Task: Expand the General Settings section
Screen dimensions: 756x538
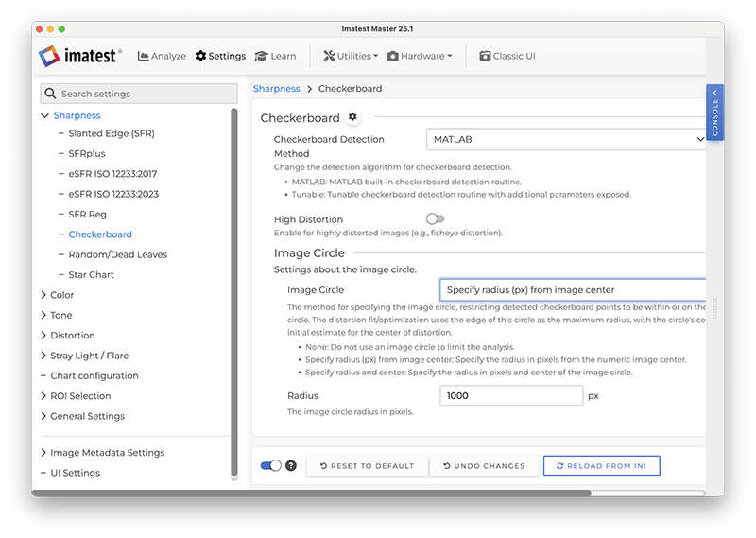Action: [43, 416]
